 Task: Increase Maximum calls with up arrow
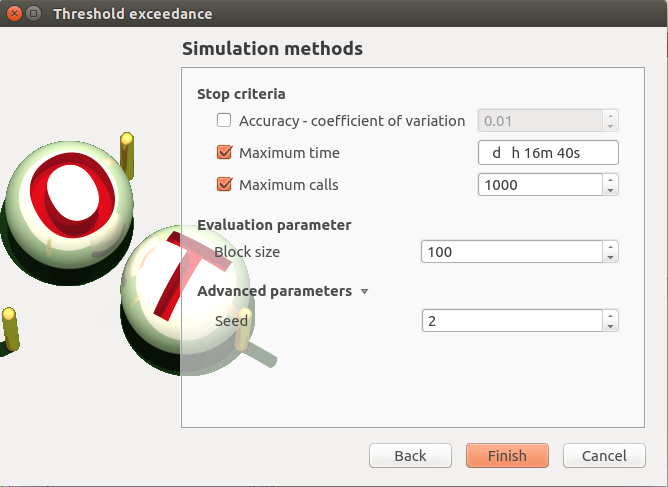[x=610, y=179]
